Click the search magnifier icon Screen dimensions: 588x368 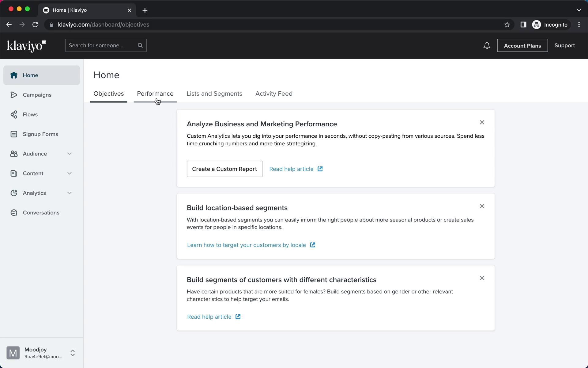(x=140, y=45)
